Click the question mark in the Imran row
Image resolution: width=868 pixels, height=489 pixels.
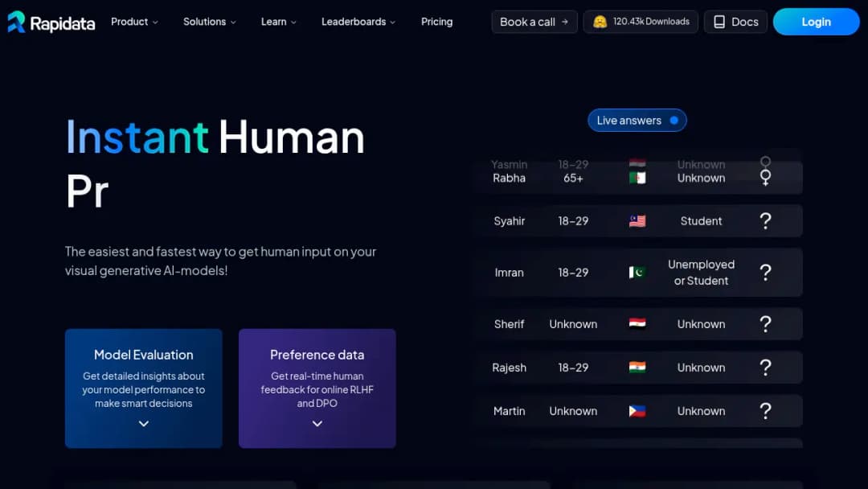coord(765,273)
